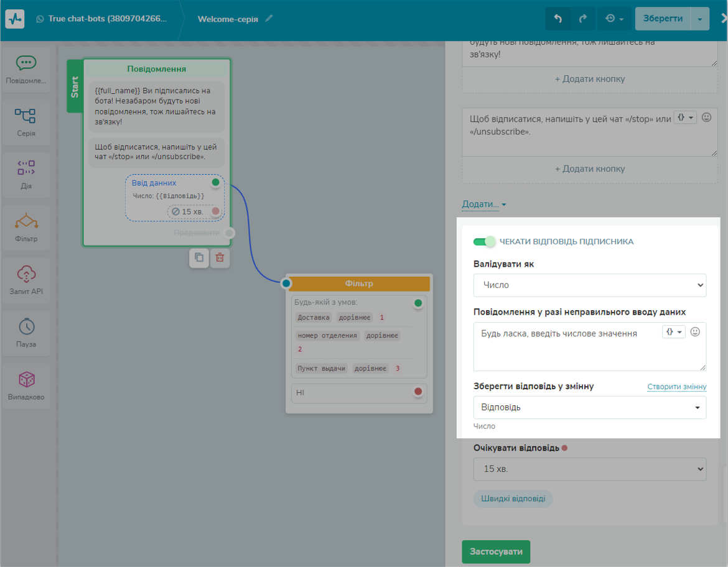This screenshot has width=728, height=567.
Task: Open the Зберегти split-button arrow
Action: click(x=699, y=19)
